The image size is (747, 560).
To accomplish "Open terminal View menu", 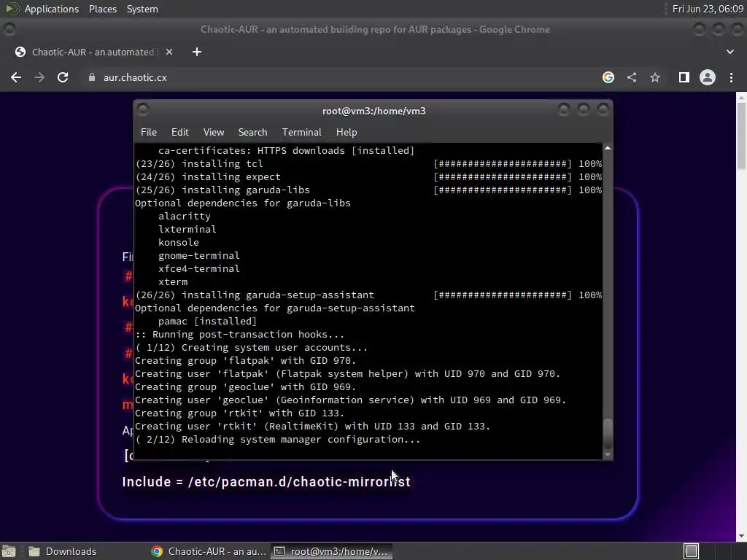I will tap(214, 133).
